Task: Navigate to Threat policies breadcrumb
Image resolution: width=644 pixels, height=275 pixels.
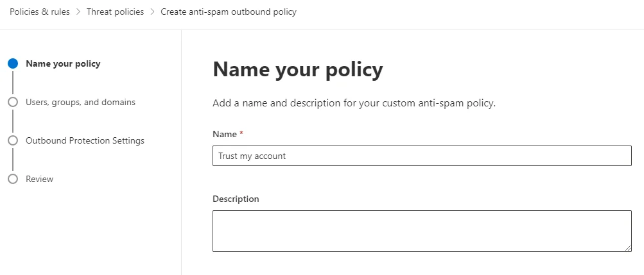Action: (x=115, y=12)
